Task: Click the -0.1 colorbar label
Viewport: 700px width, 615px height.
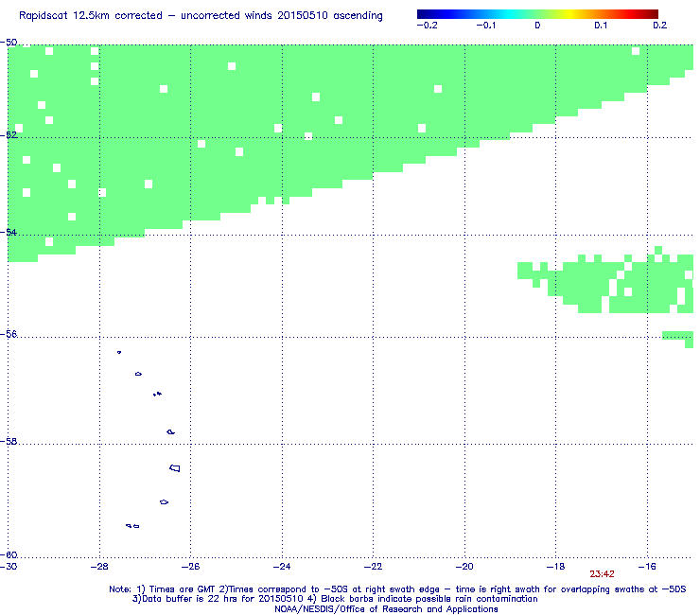Action: (x=485, y=26)
